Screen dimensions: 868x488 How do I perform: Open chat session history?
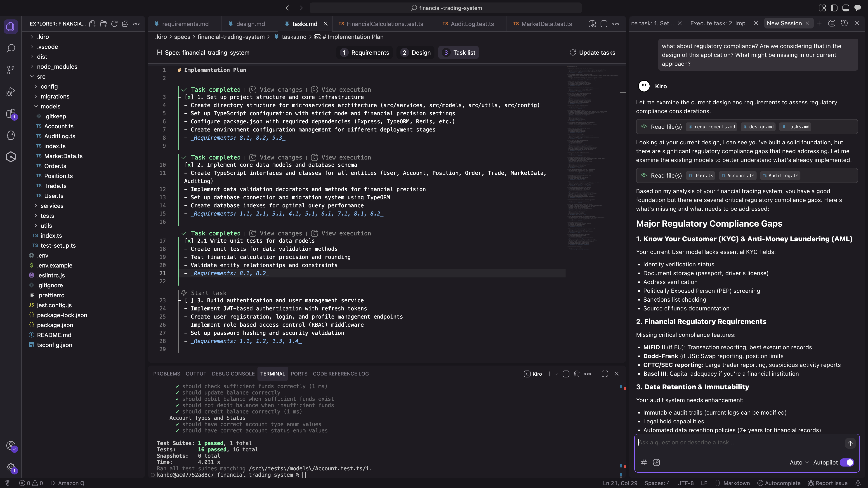click(844, 23)
